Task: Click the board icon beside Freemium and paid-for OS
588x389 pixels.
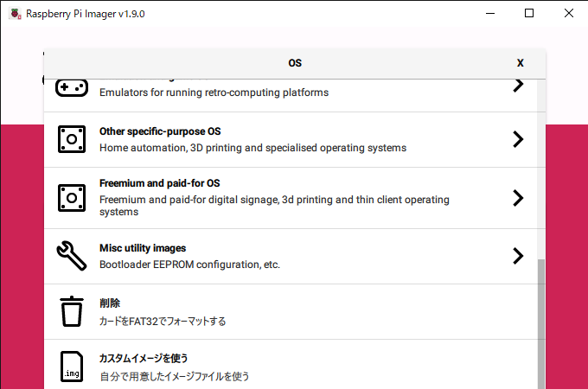Action: 72,198
